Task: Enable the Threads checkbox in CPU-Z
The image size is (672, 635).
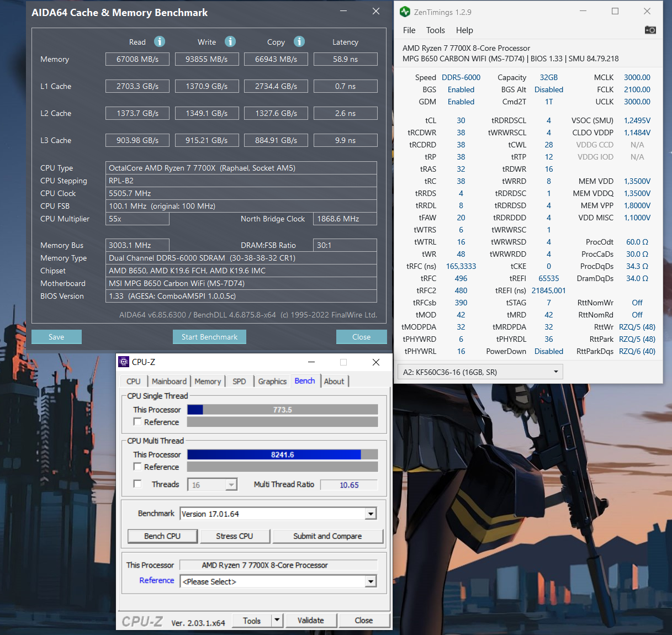Action: point(137,484)
